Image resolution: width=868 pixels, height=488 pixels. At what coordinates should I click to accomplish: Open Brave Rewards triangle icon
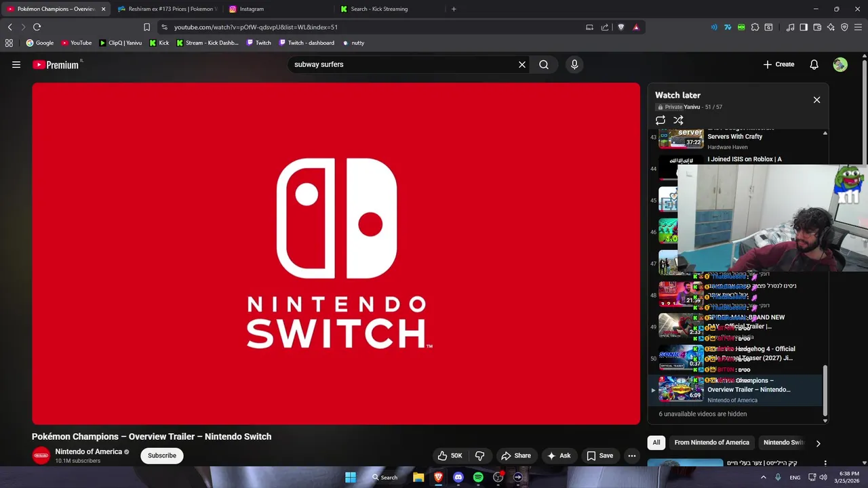tap(636, 27)
